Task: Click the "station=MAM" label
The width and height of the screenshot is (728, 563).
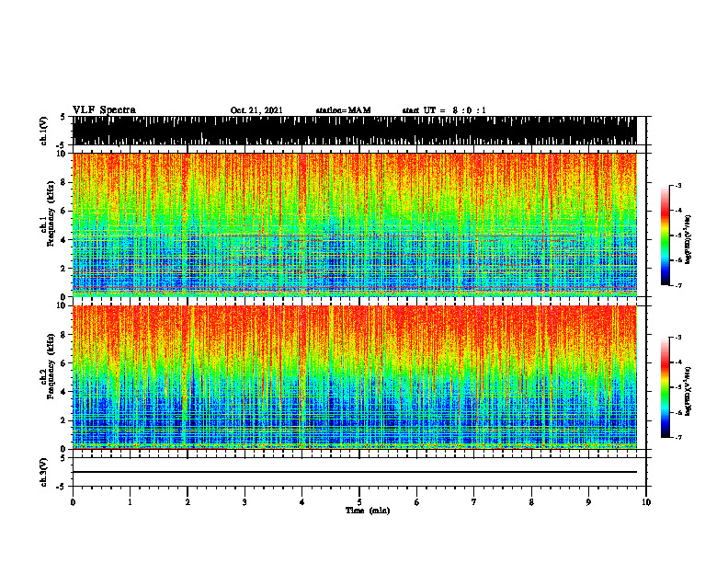Action: (x=343, y=110)
